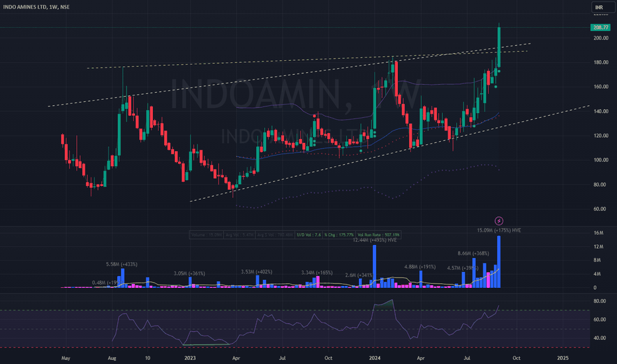Click the Volume : 15.09M stats cell
The image size is (617, 364).
[206, 235]
